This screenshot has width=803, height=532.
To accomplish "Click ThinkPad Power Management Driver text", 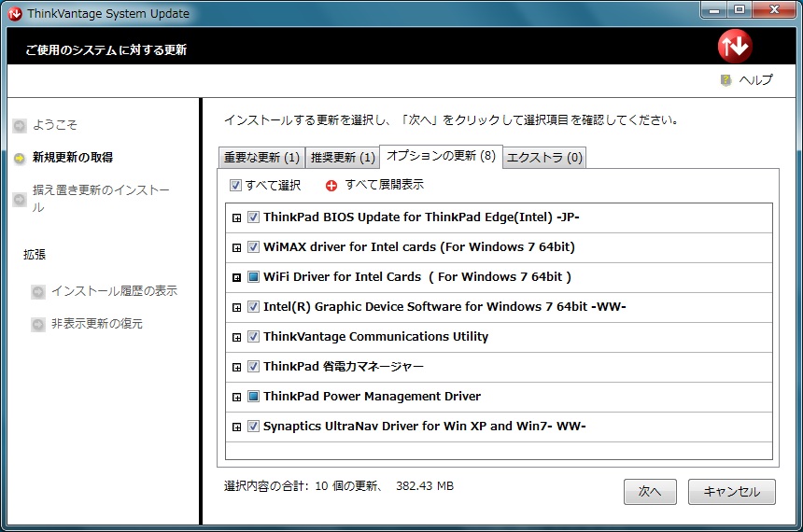I will click(x=372, y=397).
